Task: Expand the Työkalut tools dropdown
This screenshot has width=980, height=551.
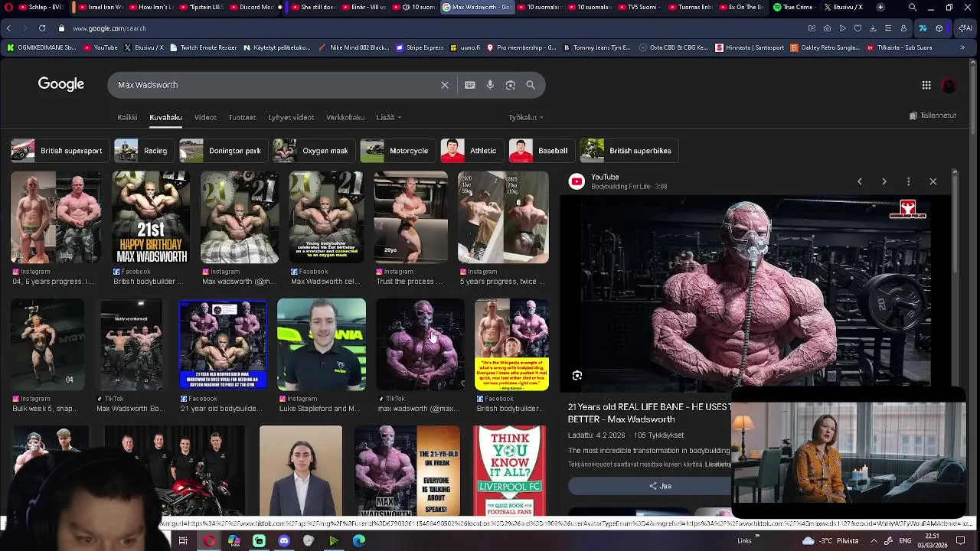Action: tap(526, 117)
